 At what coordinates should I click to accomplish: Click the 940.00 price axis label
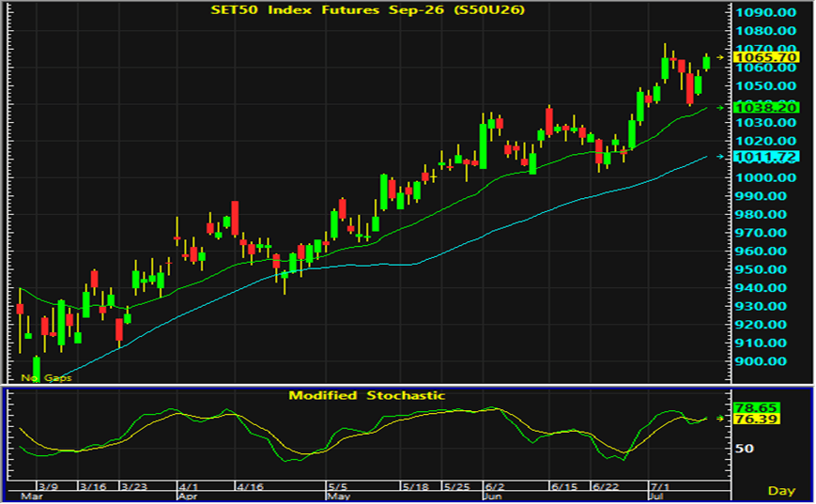pos(761,287)
